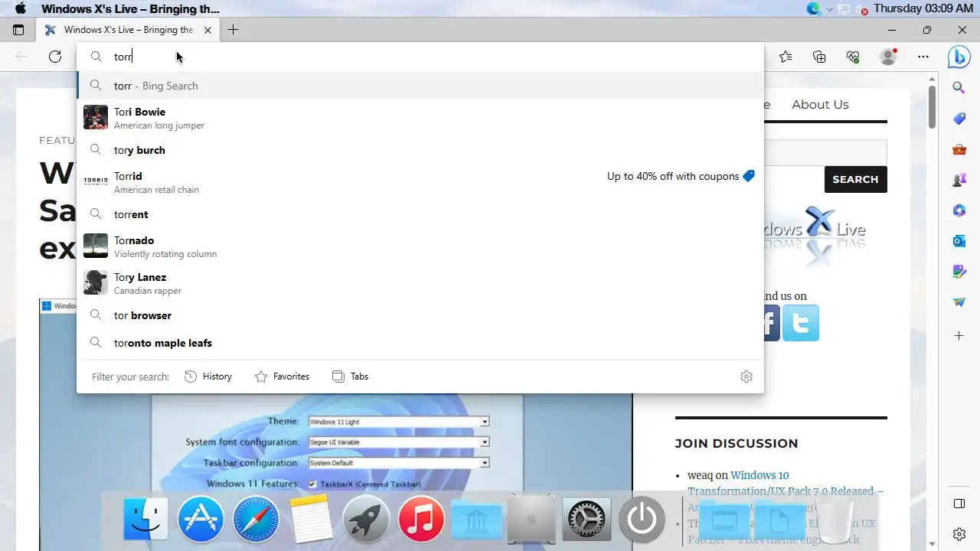Open System Preferences gear from the dock
Viewport: 980px width, 551px height.
coord(586,519)
